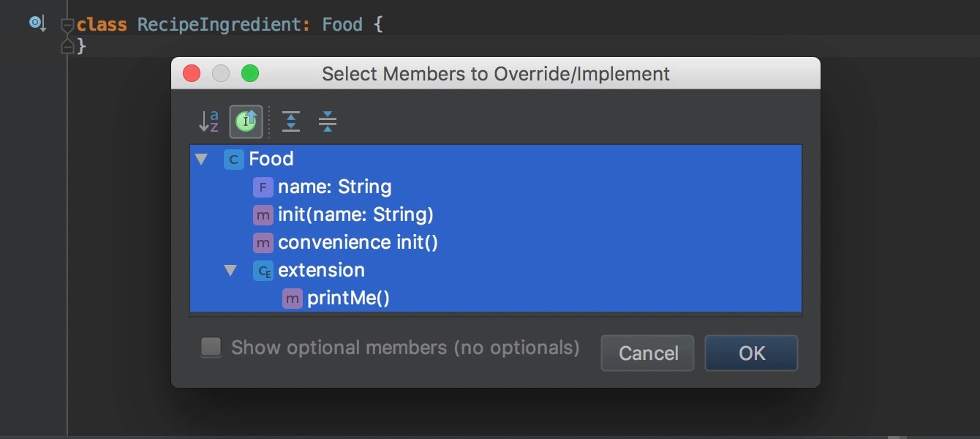Click the extension icon in the member tree
The width and height of the screenshot is (980, 439).
(263, 270)
